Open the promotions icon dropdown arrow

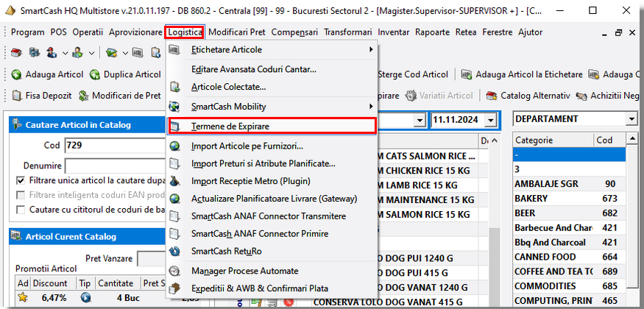click(125, 53)
